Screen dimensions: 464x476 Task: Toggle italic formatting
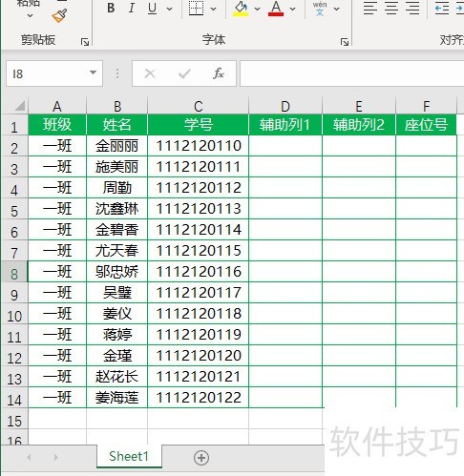(132, 9)
